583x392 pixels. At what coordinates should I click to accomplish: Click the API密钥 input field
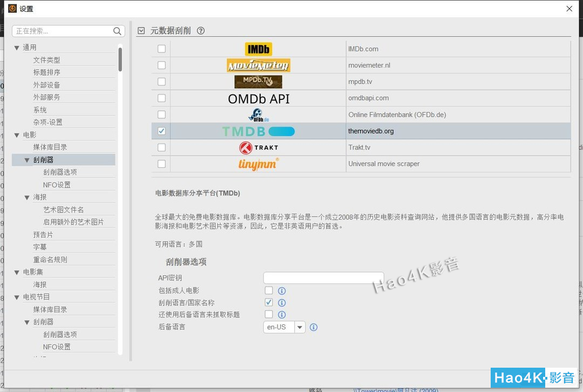pyautogui.click(x=323, y=278)
